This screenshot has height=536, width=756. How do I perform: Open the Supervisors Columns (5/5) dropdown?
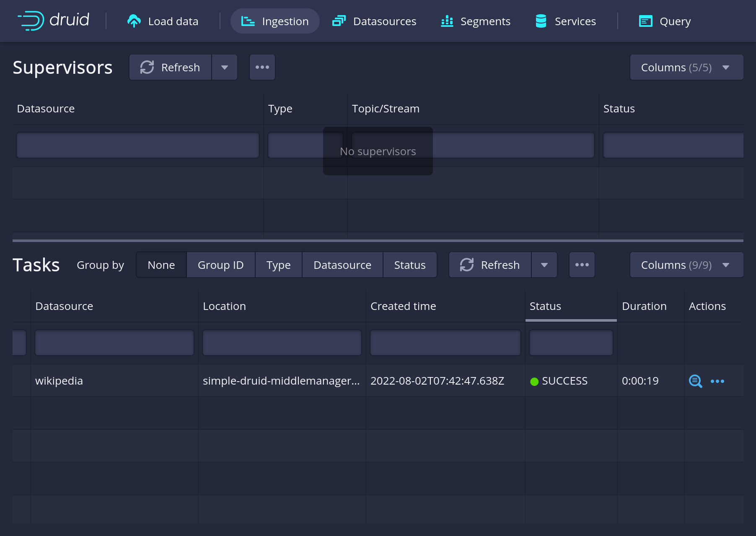point(686,67)
